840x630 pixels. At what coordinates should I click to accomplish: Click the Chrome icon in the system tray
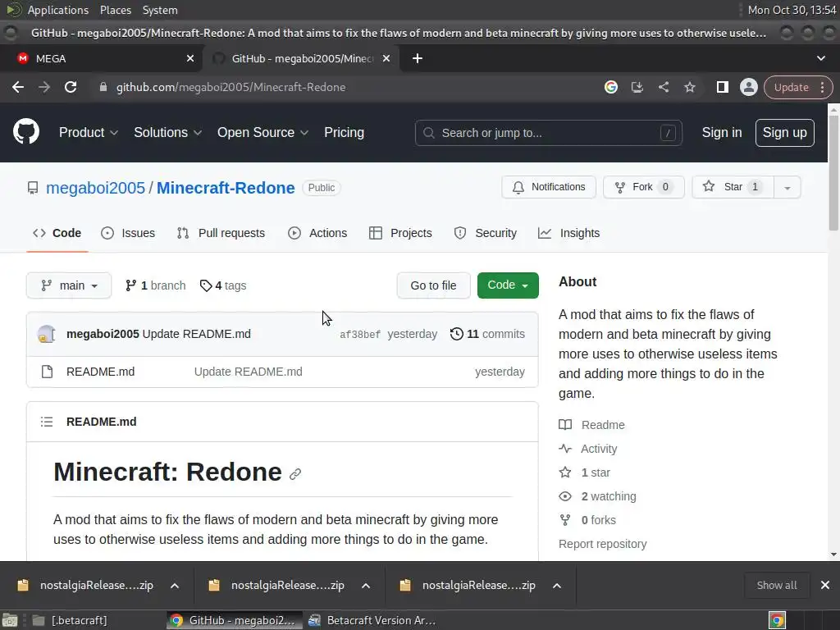pos(777,620)
